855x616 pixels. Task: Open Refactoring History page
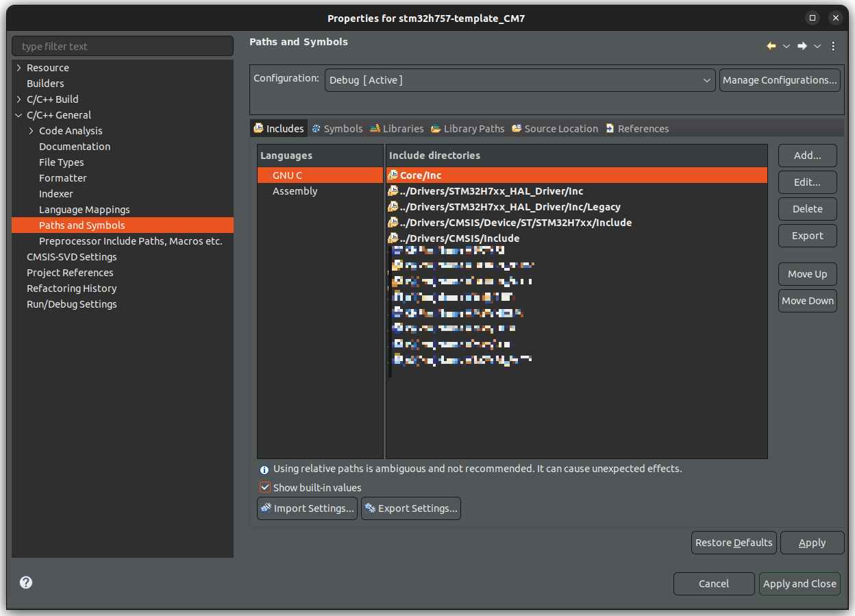tap(72, 288)
